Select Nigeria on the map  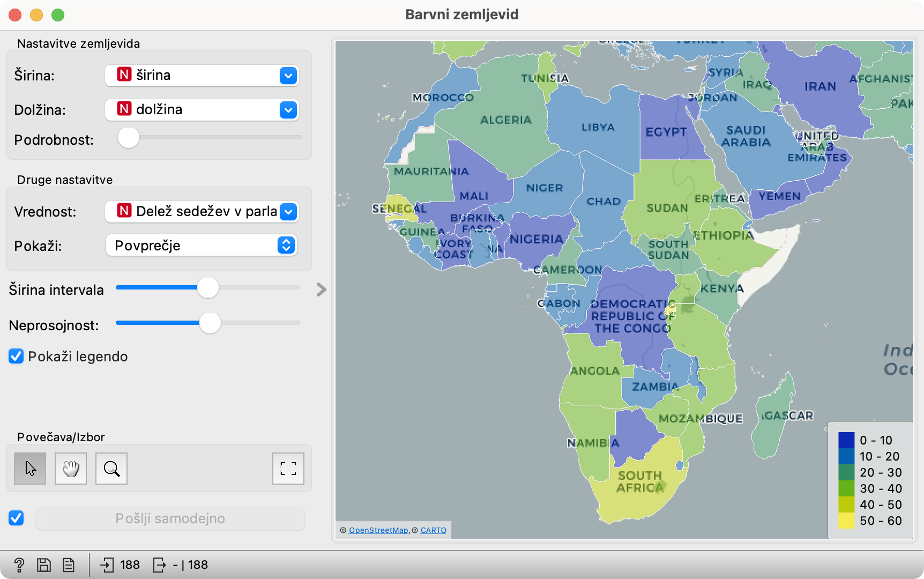click(536, 239)
